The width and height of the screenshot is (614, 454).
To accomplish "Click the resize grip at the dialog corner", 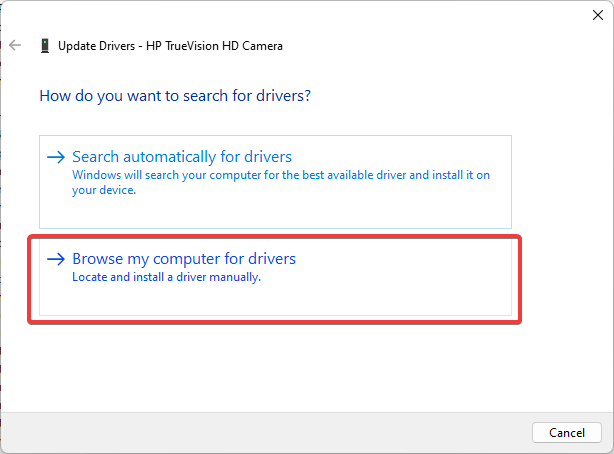I will (608, 448).
